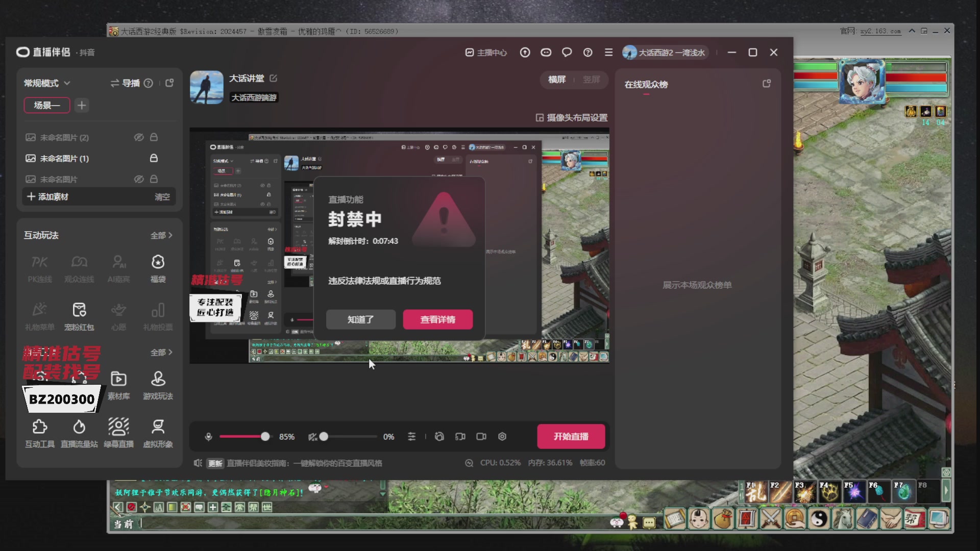Screen dimensions: 980x551
Task: Click 添加素材 to add a source
Action: [x=47, y=197]
